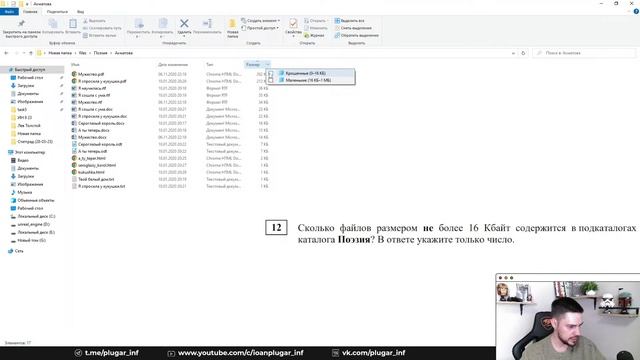The height and width of the screenshot is (360, 640).
Task: Switch to the Home (Главная) ribbon tab
Action: (30, 11)
